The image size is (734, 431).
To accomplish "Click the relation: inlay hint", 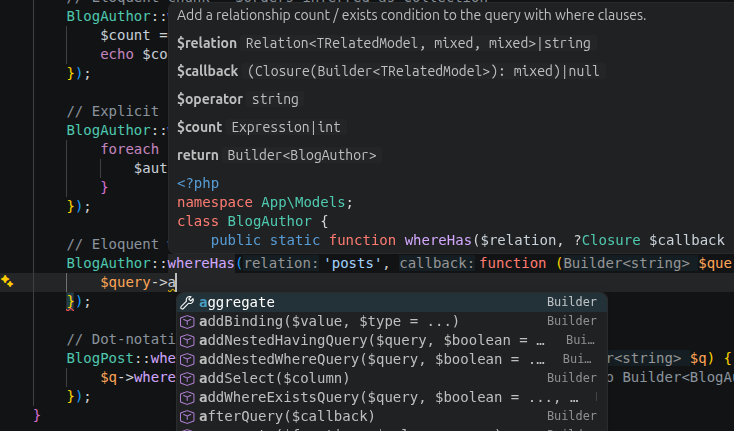I will (281, 263).
